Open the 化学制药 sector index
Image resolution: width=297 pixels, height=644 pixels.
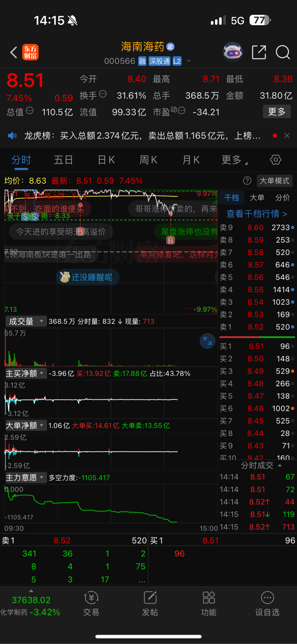(x=30, y=612)
